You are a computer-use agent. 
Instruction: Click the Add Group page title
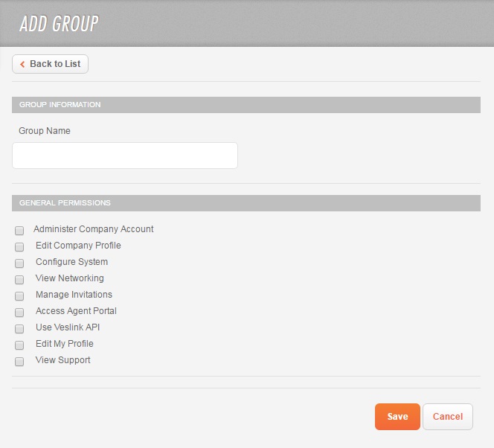coord(59,24)
